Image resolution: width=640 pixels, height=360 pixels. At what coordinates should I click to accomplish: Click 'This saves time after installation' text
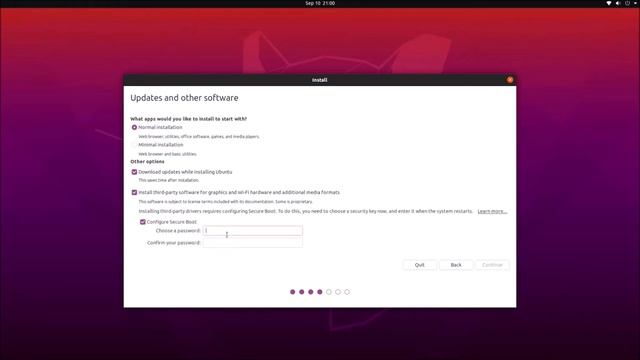click(169, 180)
